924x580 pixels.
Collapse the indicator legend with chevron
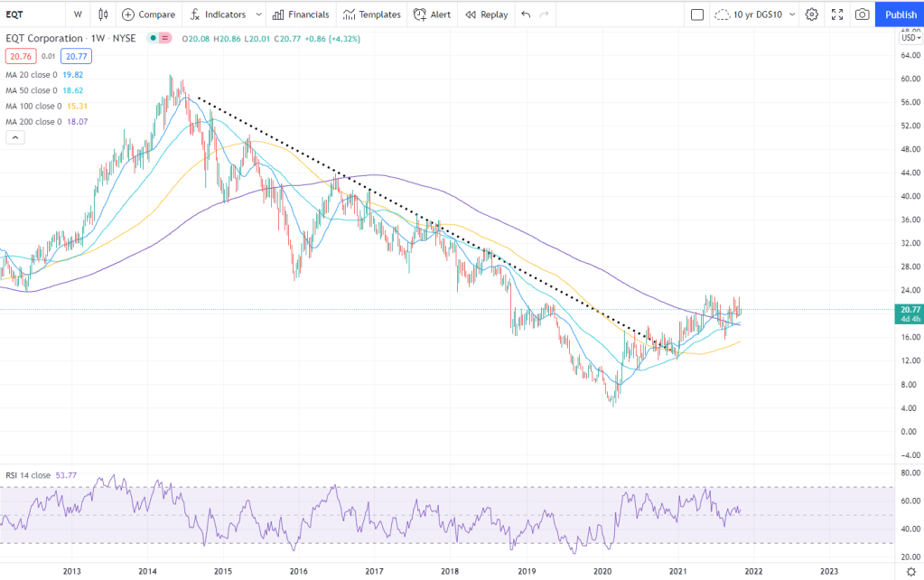point(14,137)
